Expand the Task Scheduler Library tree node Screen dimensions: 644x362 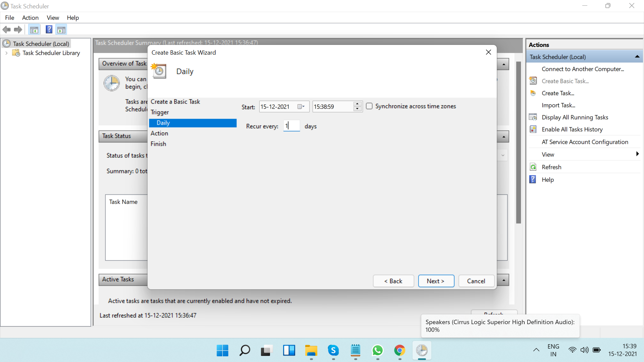tap(6, 53)
